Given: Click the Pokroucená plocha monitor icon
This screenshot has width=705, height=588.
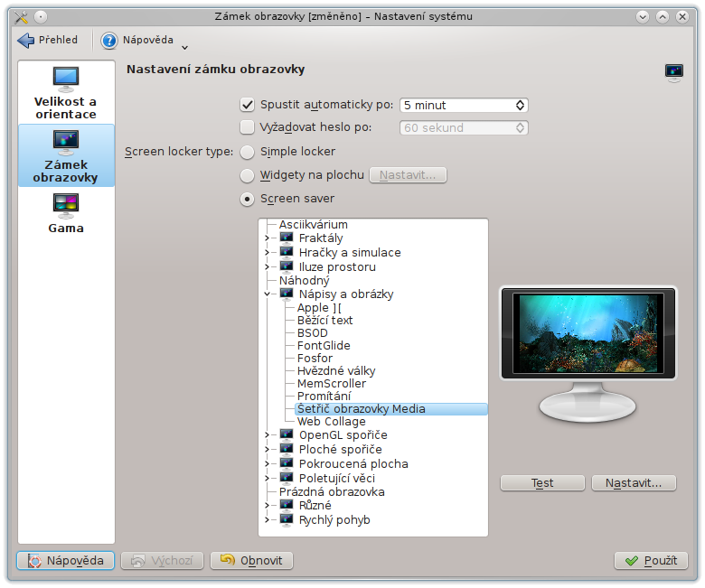Looking at the screenshot, I should (287, 462).
